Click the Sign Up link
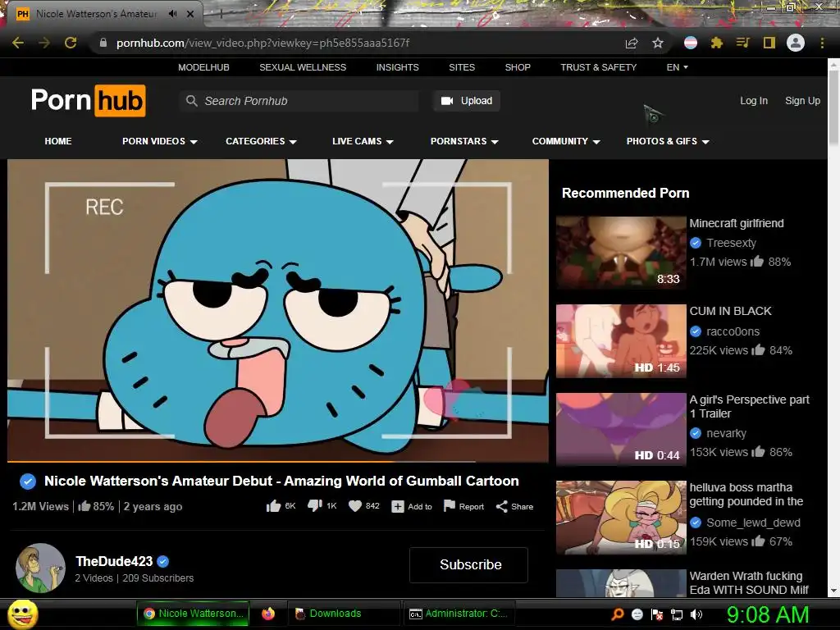The height and width of the screenshot is (630, 840). (x=802, y=101)
